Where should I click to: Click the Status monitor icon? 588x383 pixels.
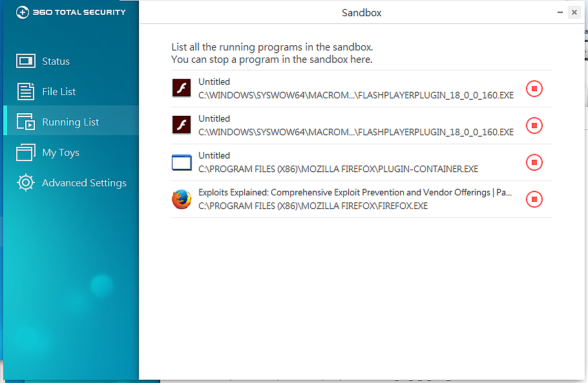click(x=25, y=61)
